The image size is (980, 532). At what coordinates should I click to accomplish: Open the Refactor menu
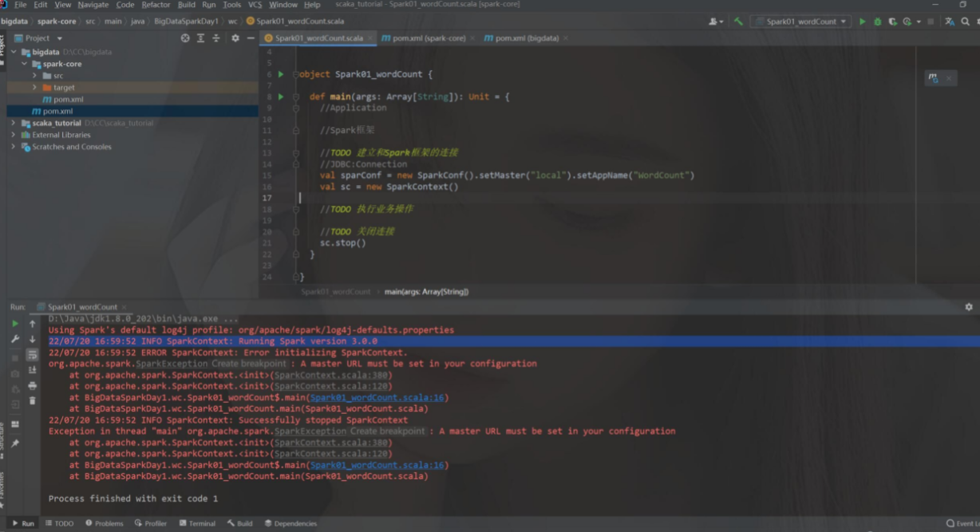click(x=156, y=5)
